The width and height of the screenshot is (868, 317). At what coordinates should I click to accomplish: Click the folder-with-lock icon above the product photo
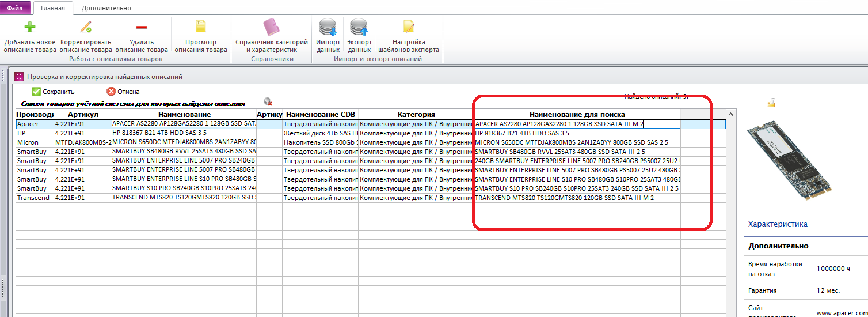(771, 103)
